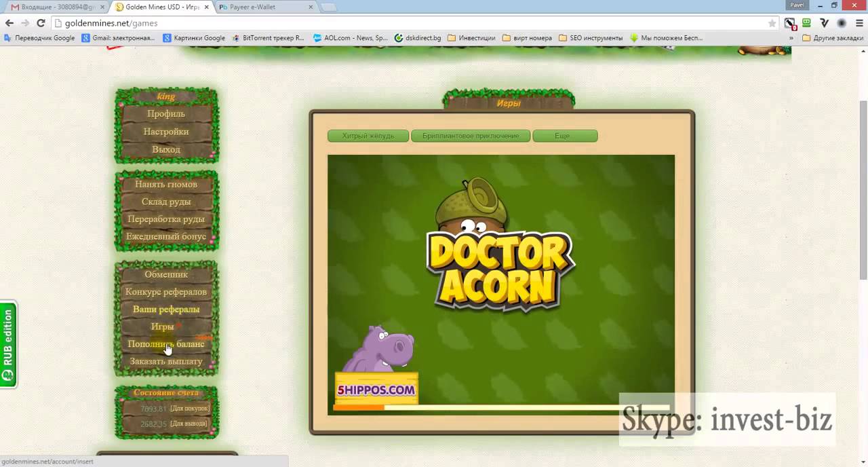
Task: Open the Обменник page
Action: [x=166, y=274]
